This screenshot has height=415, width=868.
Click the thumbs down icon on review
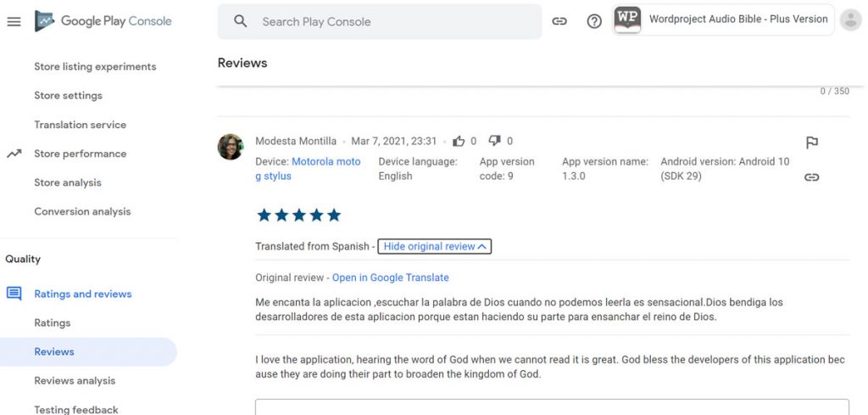click(x=495, y=141)
